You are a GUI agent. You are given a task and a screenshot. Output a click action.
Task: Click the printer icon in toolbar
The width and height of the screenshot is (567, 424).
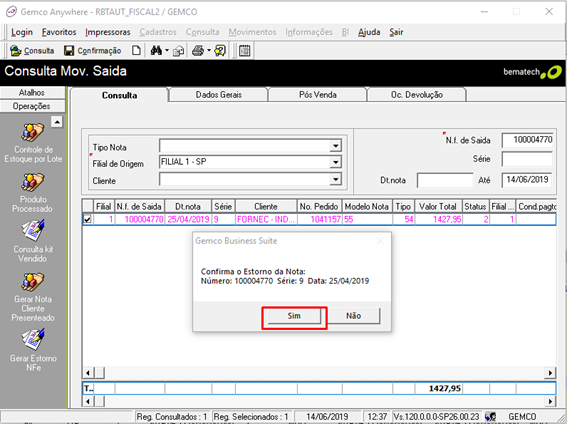pyautogui.click(x=198, y=51)
